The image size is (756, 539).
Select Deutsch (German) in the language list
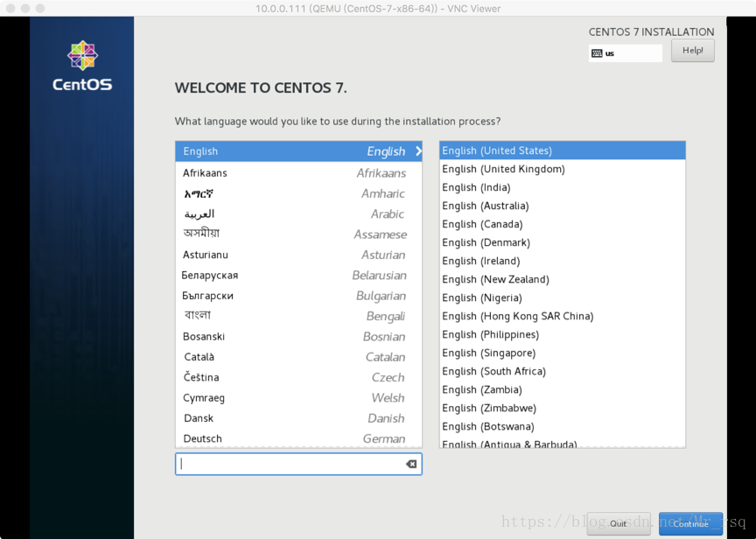pos(298,438)
